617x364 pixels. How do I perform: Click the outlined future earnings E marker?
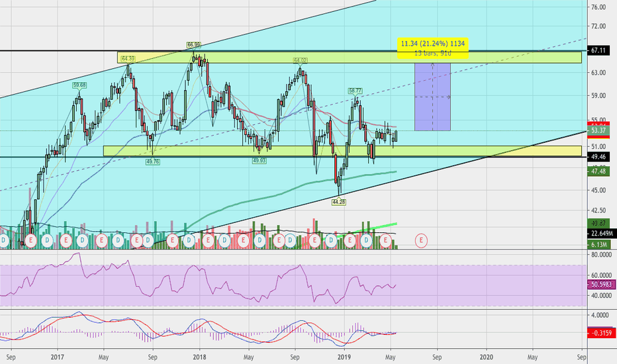(x=421, y=240)
